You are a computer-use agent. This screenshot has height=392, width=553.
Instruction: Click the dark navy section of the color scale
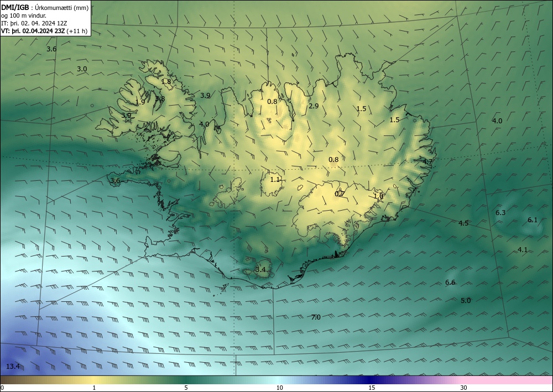pos(371,380)
